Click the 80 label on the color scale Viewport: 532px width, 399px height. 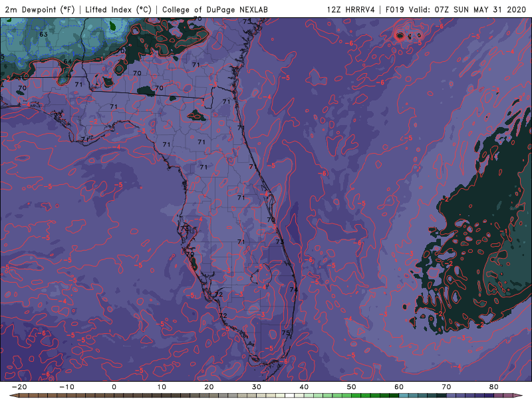tap(494, 387)
